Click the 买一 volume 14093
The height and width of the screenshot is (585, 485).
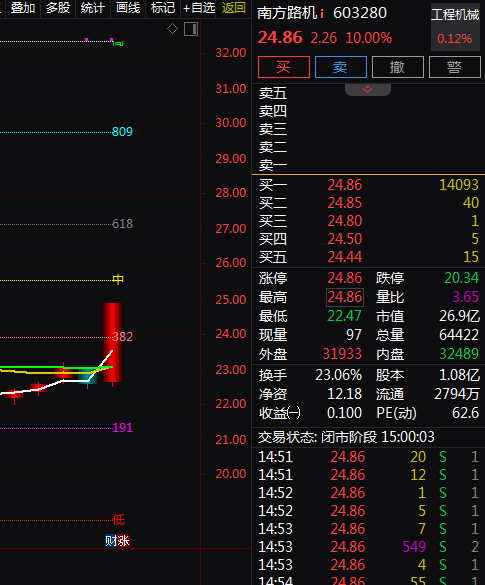(x=459, y=185)
